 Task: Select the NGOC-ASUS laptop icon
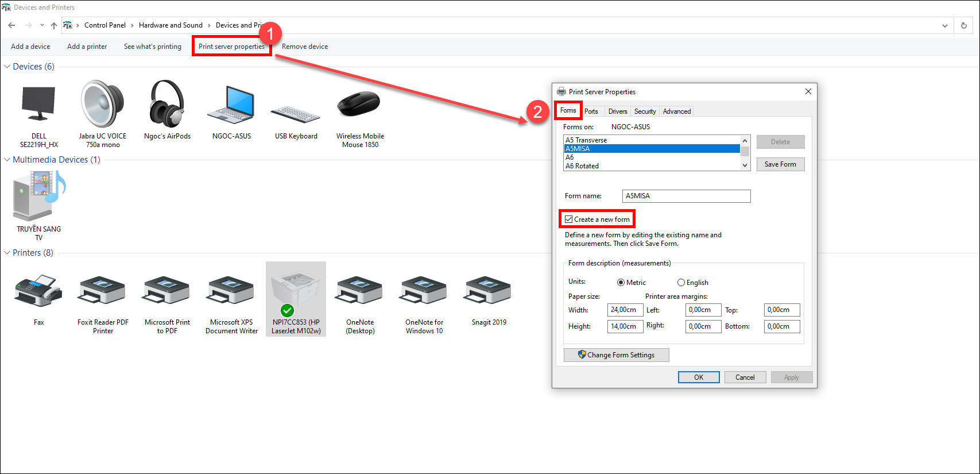coord(231,105)
